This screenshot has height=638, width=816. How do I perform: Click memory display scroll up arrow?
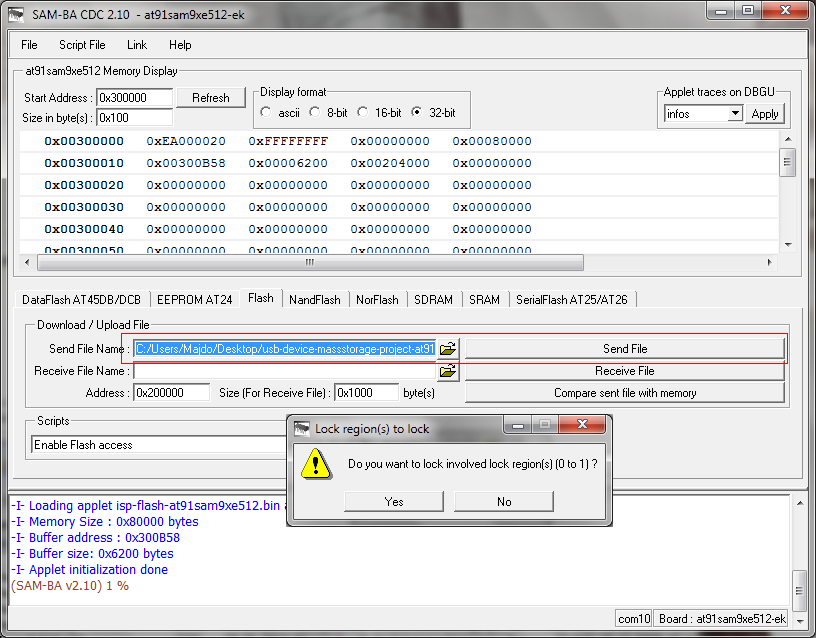[788, 139]
